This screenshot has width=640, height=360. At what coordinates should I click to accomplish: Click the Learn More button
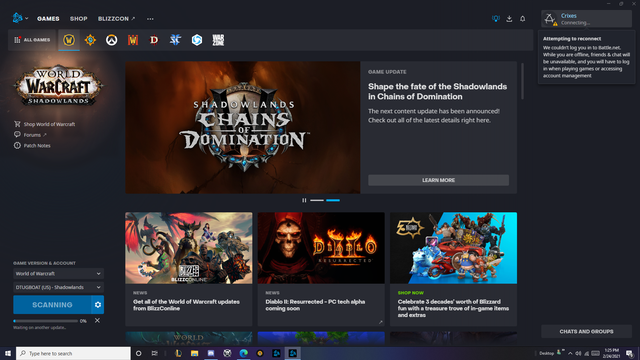(x=438, y=180)
